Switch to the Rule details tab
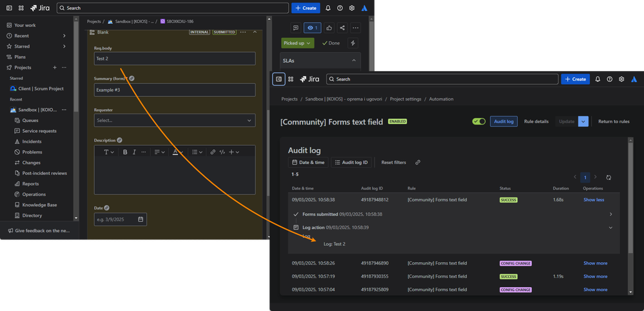The width and height of the screenshot is (644, 311). [x=536, y=121]
